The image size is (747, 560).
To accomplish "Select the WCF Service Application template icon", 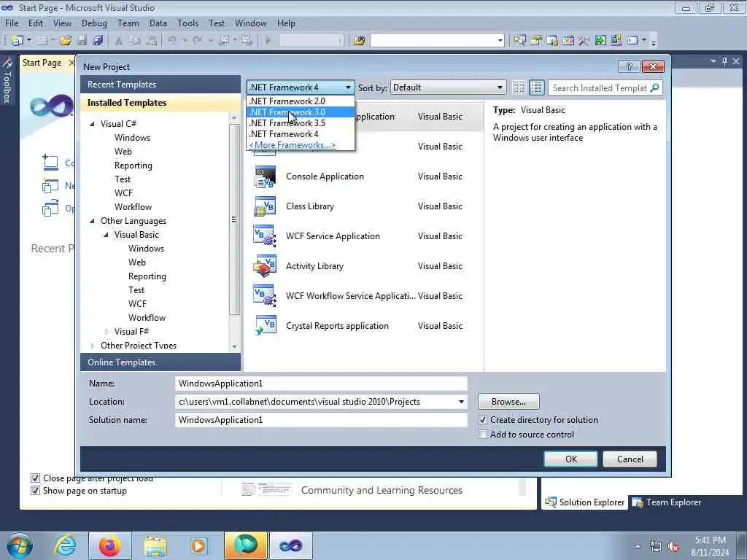I will tap(265, 236).
